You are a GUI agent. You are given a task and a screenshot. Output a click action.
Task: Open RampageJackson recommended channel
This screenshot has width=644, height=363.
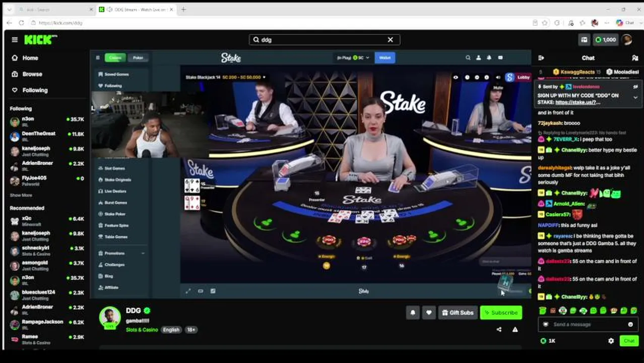click(46, 324)
